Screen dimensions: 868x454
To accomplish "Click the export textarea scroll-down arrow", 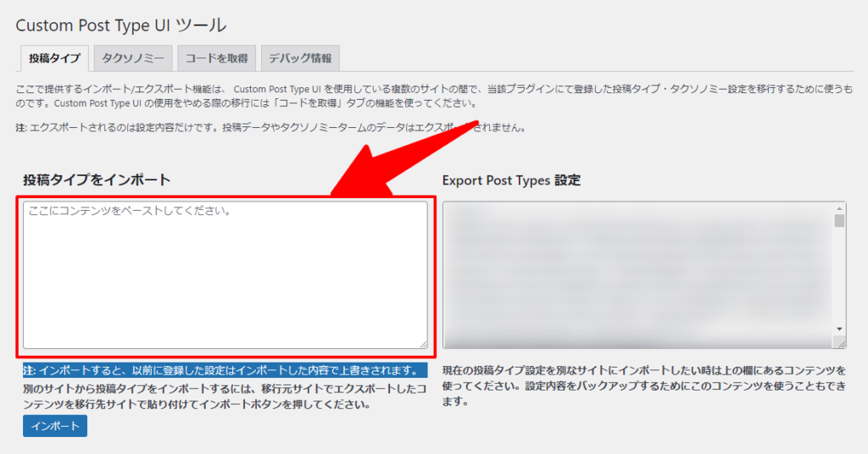I will coord(839,329).
